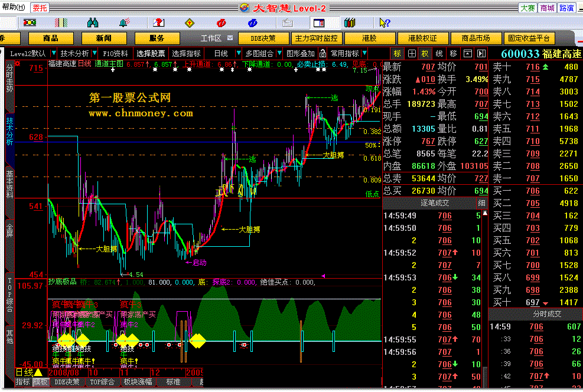Viewport: 583px width, 392px height.
Task: Click the 商城 button
Action: tap(547, 8)
